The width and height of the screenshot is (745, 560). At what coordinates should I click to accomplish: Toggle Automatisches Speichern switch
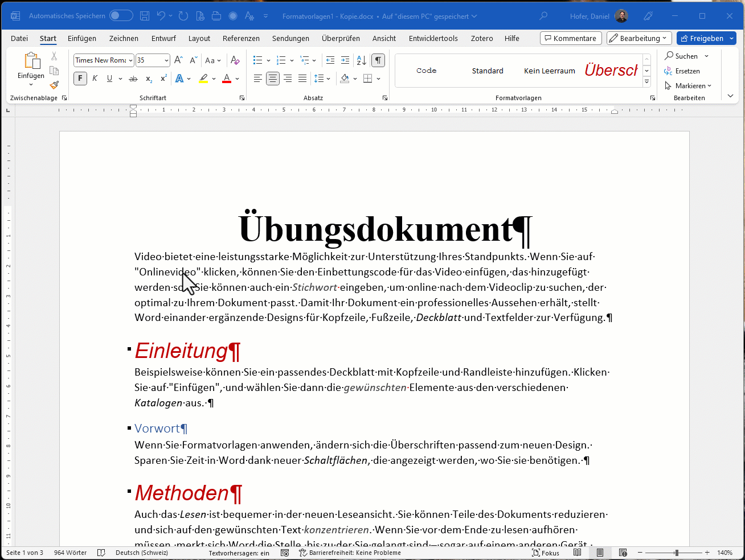click(x=121, y=16)
